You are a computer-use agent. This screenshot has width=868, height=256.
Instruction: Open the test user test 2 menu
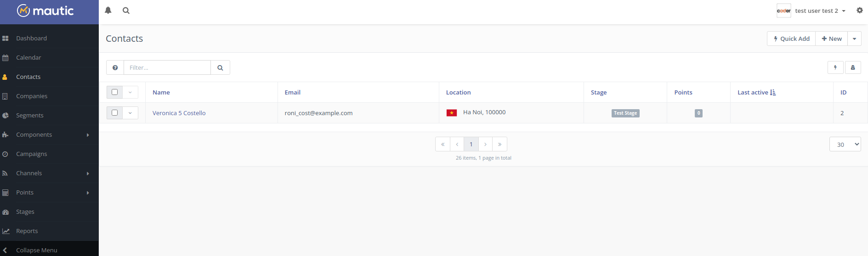[820, 11]
